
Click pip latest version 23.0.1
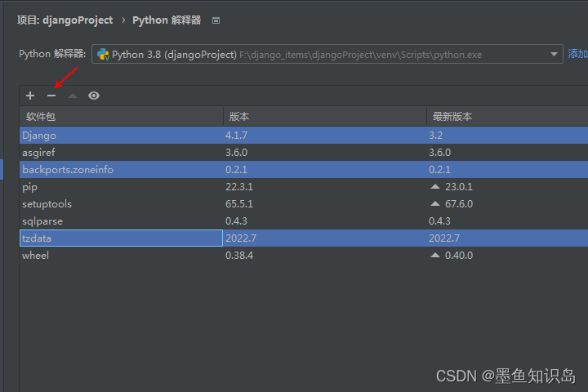(x=459, y=187)
